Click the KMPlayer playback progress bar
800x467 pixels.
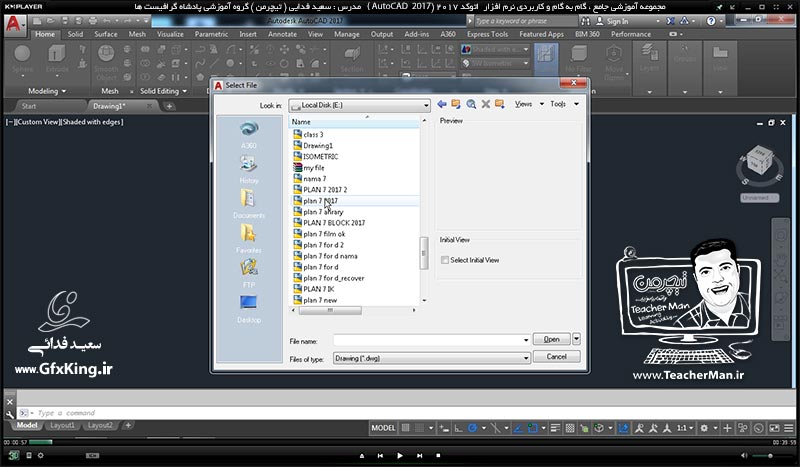[x=399, y=442]
